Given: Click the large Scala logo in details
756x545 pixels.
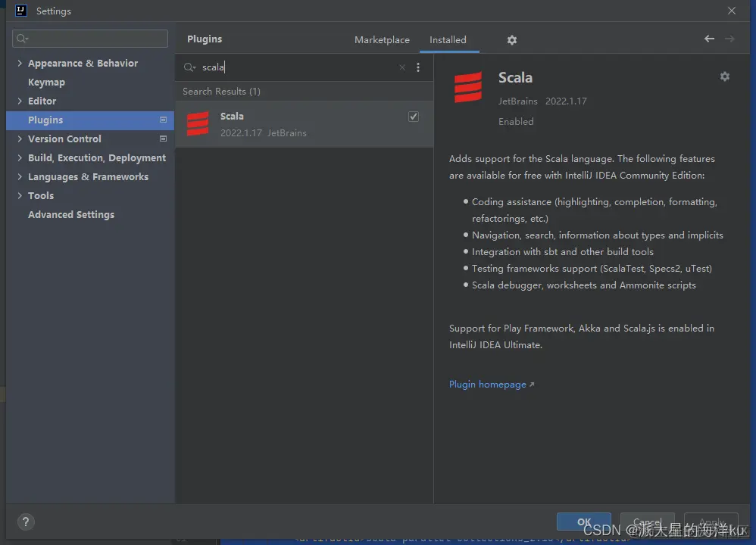Looking at the screenshot, I should coord(467,87).
